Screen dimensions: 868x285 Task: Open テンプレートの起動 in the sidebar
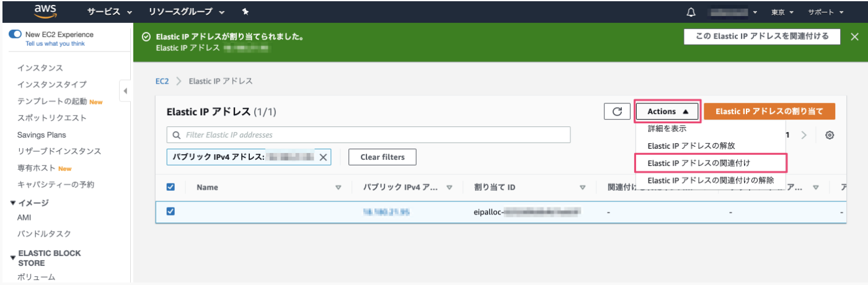[52, 101]
